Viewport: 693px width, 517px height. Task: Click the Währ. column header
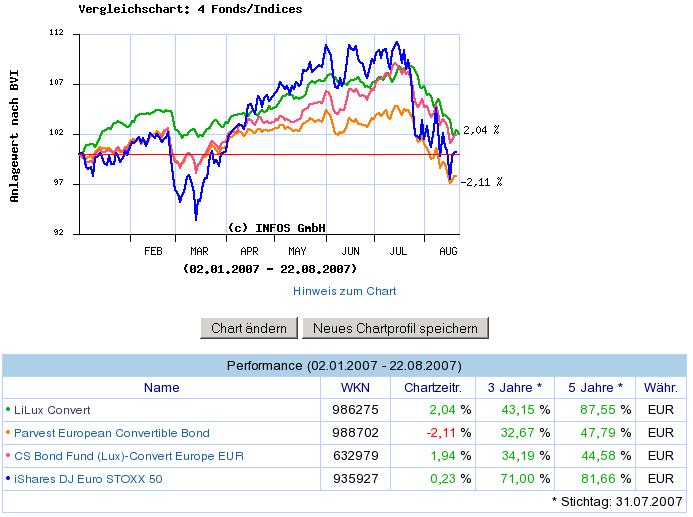660,387
